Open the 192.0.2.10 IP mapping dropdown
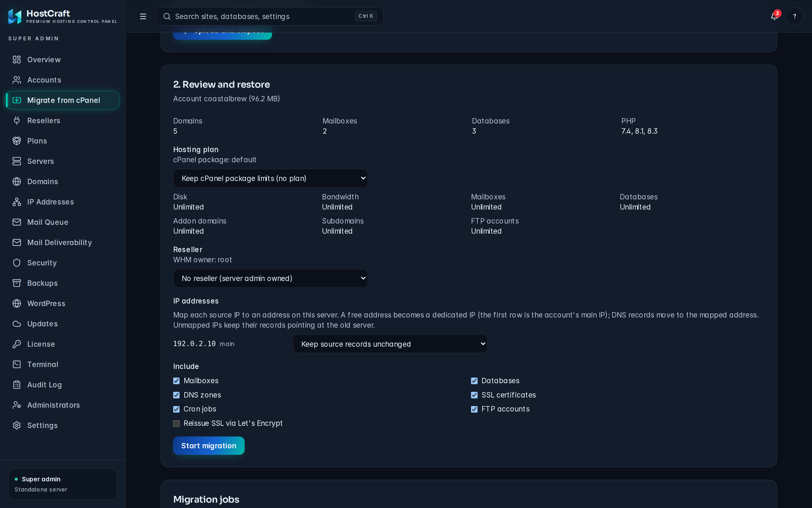The height and width of the screenshot is (508, 812). click(x=390, y=344)
